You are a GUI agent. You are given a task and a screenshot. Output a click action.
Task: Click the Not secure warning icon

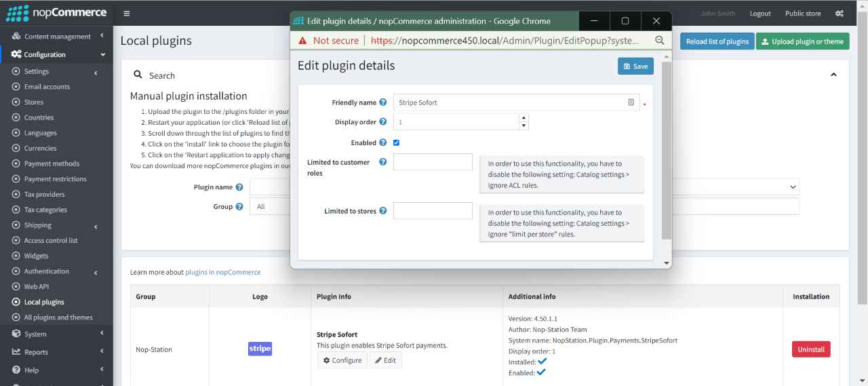click(303, 41)
